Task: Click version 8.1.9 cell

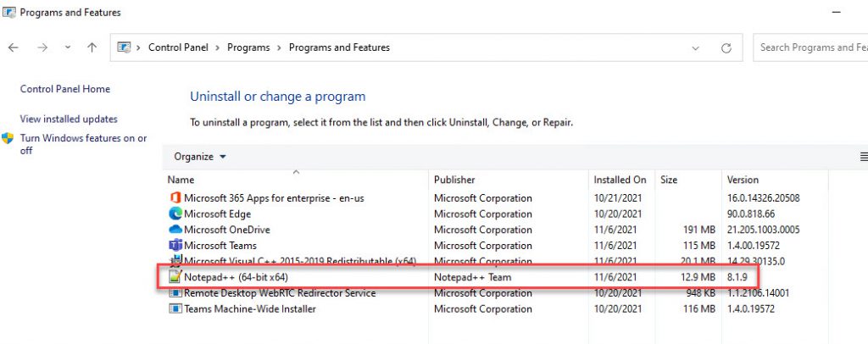Action: (x=737, y=277)
